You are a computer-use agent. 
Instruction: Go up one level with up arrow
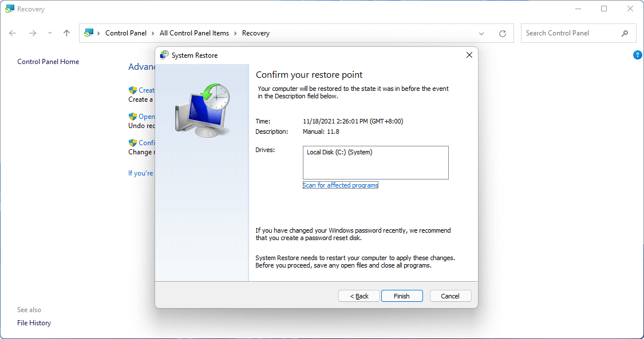[66, 33]
